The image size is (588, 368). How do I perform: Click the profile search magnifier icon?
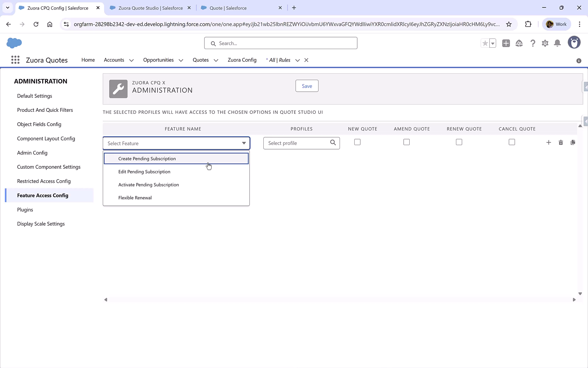[332, 143]
